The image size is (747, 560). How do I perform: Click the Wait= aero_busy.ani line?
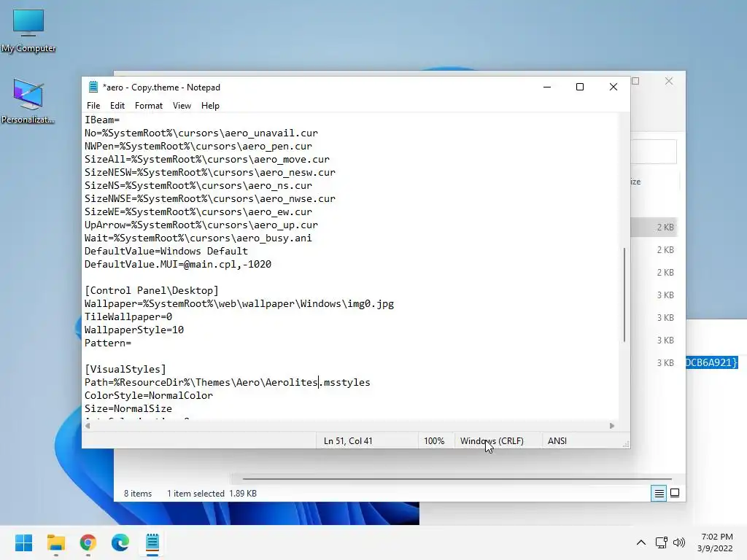(x=198, y=238)
